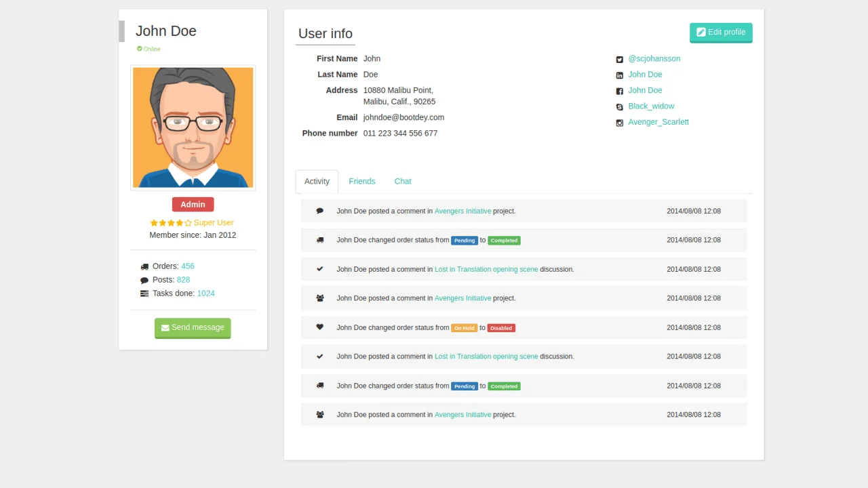
Task: Click the users icon on the Avengers Initiative row
Action: pos(319,298)
